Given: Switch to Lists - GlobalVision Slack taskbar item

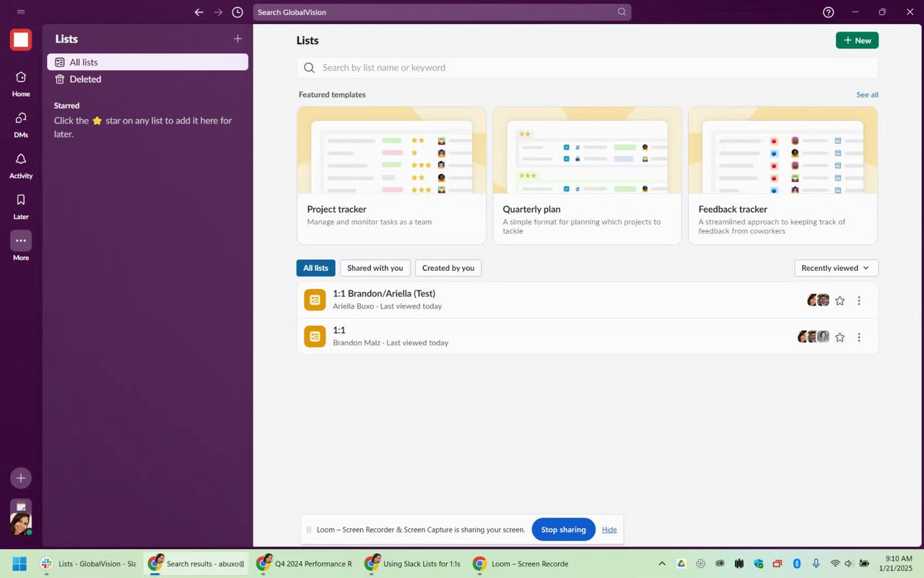Looking at the screenshot, I should (89, 564).
